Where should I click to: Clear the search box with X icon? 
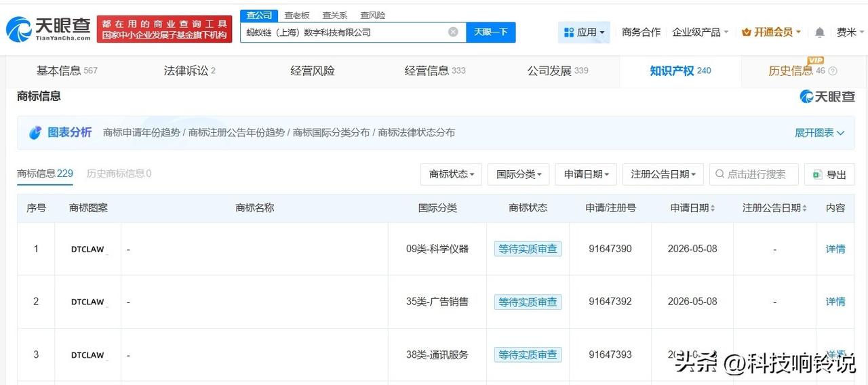point(453,32)
